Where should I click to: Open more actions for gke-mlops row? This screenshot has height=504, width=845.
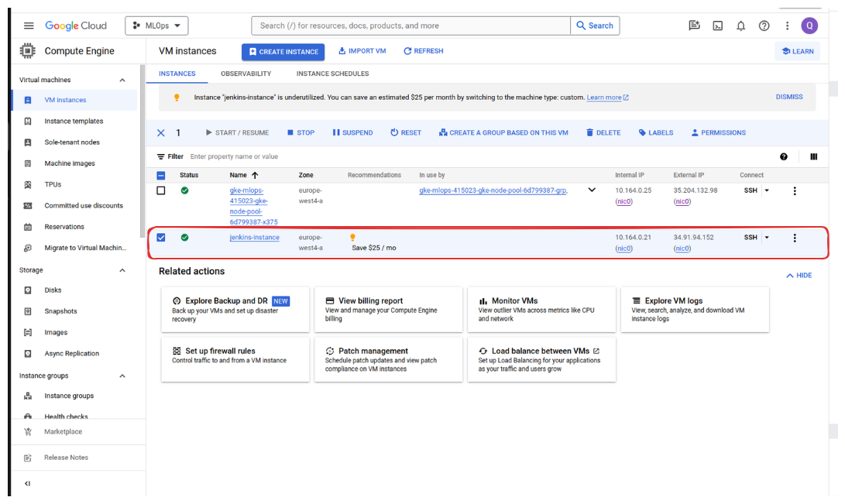(x=795, y=190)
